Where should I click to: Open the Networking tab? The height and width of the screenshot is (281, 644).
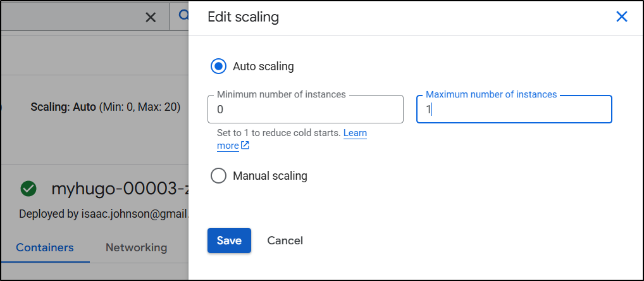click(136, 247)
